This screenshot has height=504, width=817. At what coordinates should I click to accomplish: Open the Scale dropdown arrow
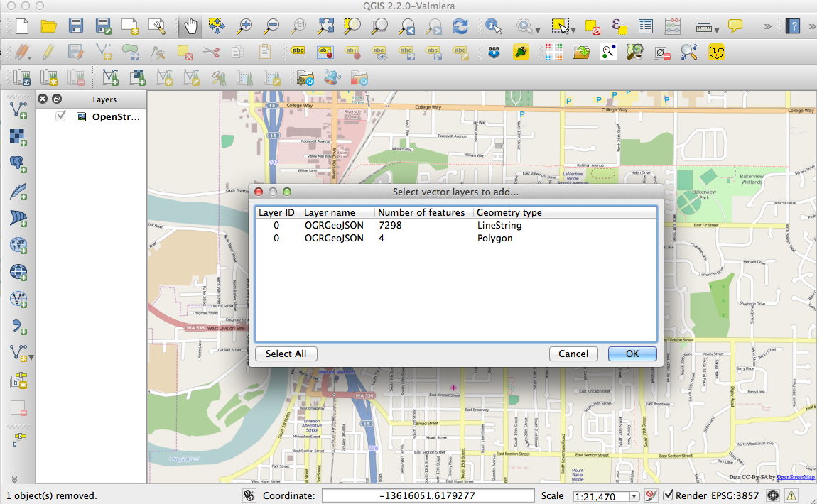click(x=634, y=496)
